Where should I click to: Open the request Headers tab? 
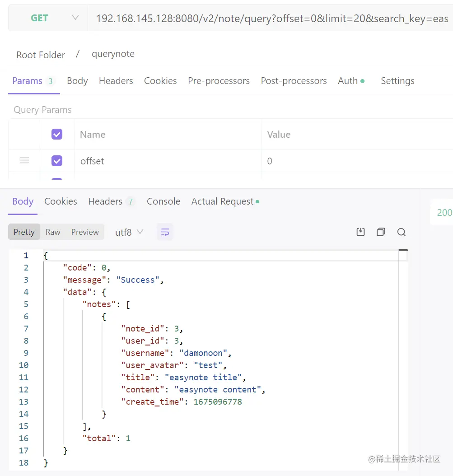(116, 81)
